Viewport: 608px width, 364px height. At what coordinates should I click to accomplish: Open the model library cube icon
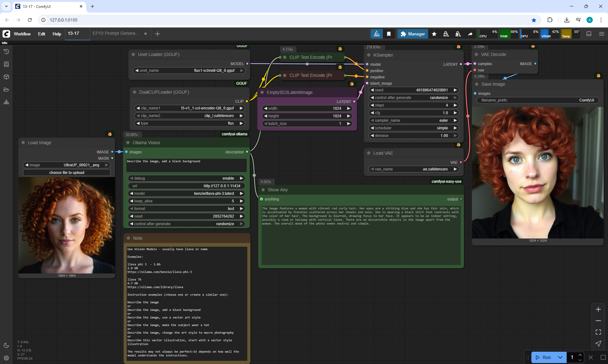click(6, 77)
